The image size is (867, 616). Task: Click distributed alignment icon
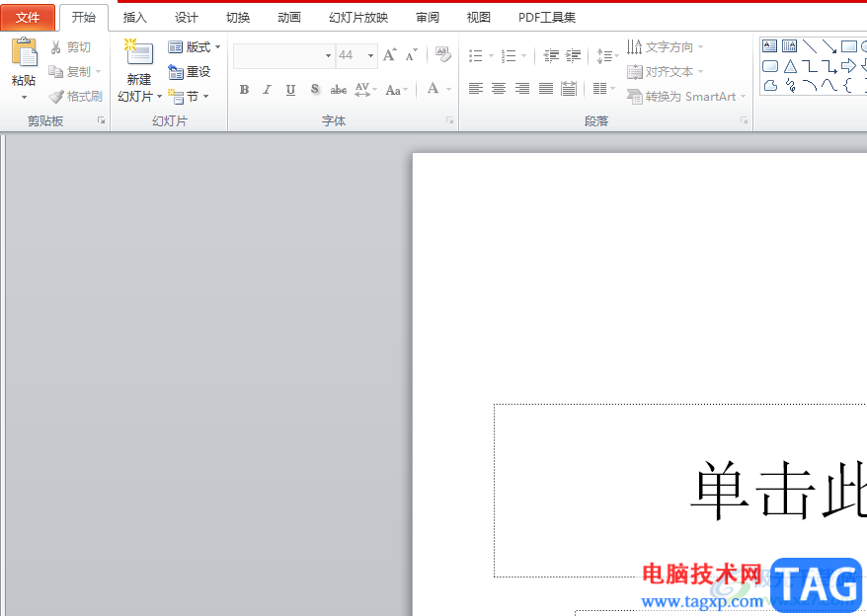click(x=569, y=89)
